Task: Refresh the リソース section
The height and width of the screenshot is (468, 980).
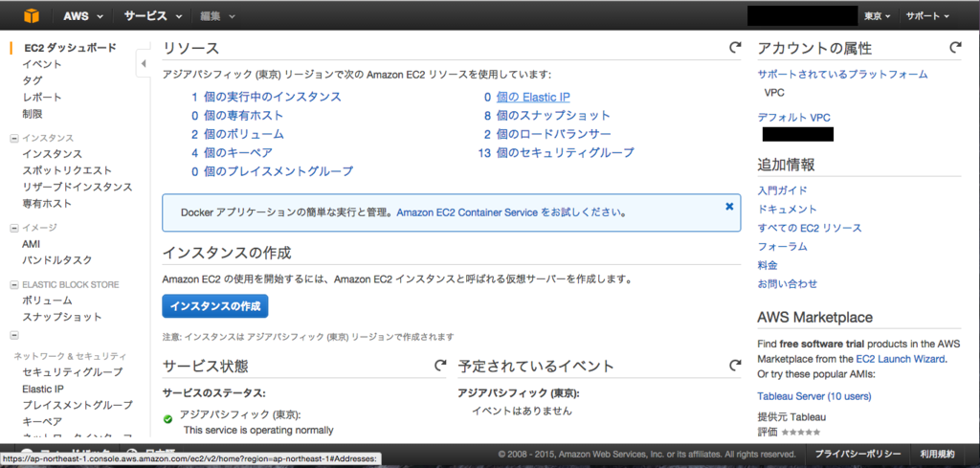Action: click(x=735, y=47)
